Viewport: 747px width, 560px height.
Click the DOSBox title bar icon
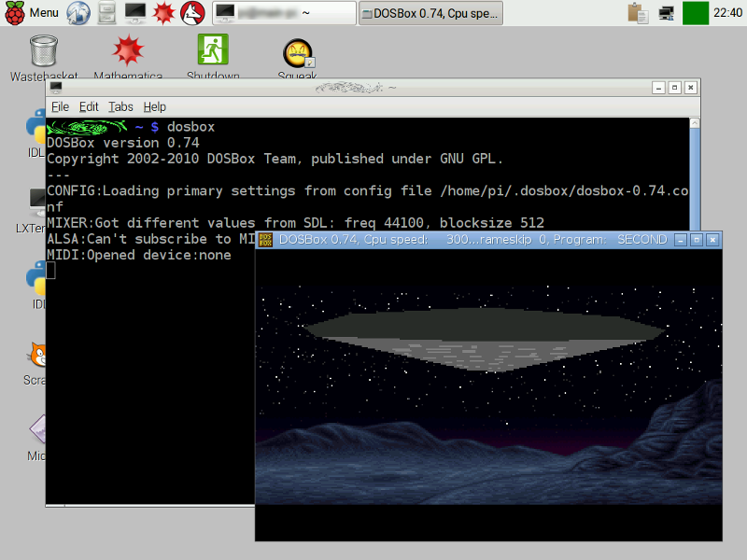pyautogui.click(x=265, y=240)
